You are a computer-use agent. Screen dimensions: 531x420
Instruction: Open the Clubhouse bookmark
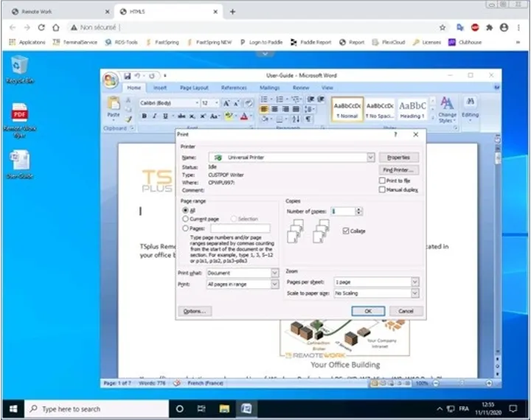[465, 42]
